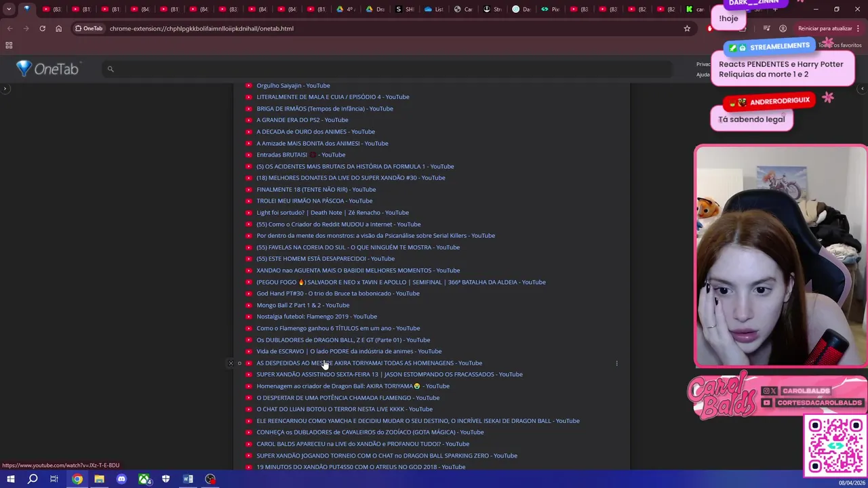Image resolution: width=868 pixels, height=488 pixels.
Task: Bookmark this page with the star icon
Action: click(687, 28)
